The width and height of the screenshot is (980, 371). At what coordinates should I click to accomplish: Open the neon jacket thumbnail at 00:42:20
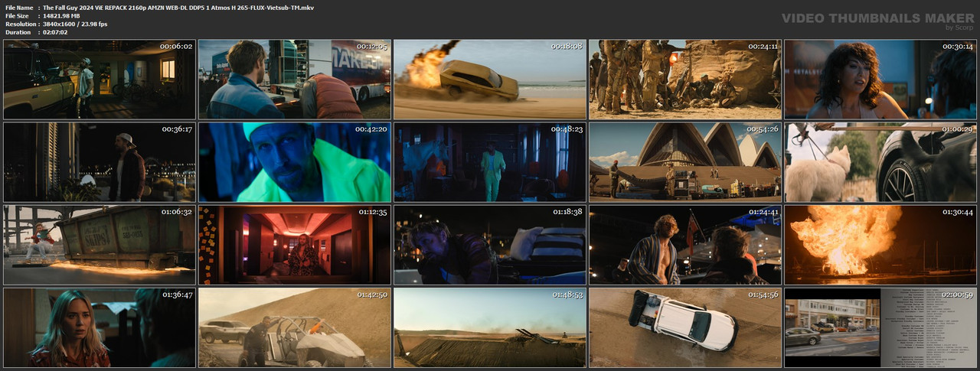[295, 162]
